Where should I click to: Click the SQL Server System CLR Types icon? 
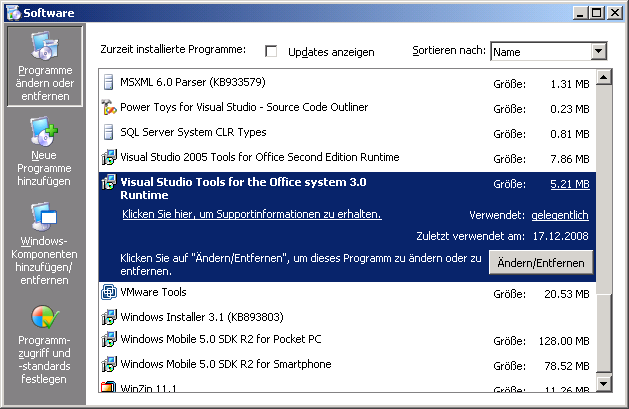point(109,132)
